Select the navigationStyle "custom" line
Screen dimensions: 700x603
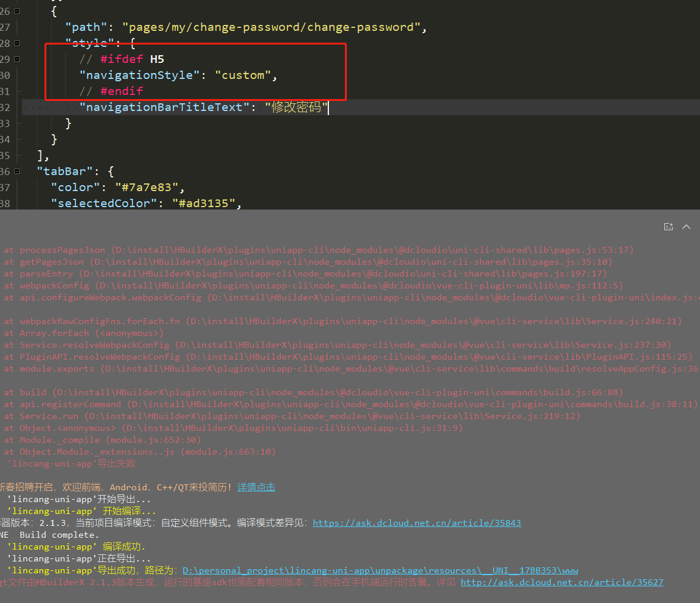tap(178, 75)
